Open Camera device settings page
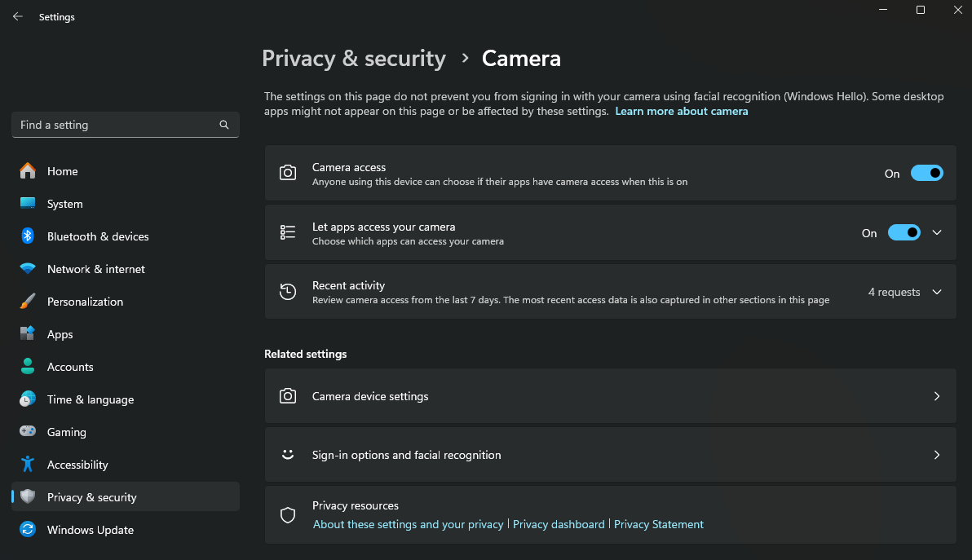The image size is (972, 560). pos(610,396)
